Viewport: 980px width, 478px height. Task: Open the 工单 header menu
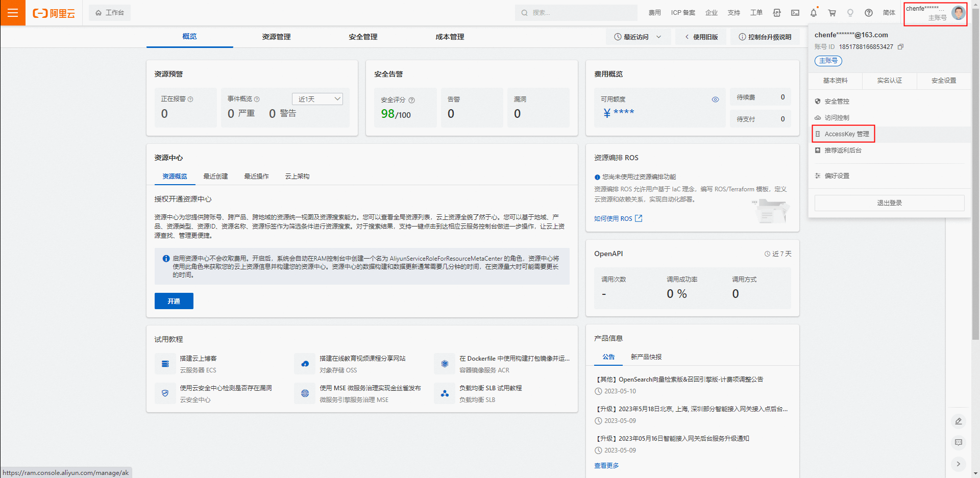756,13
